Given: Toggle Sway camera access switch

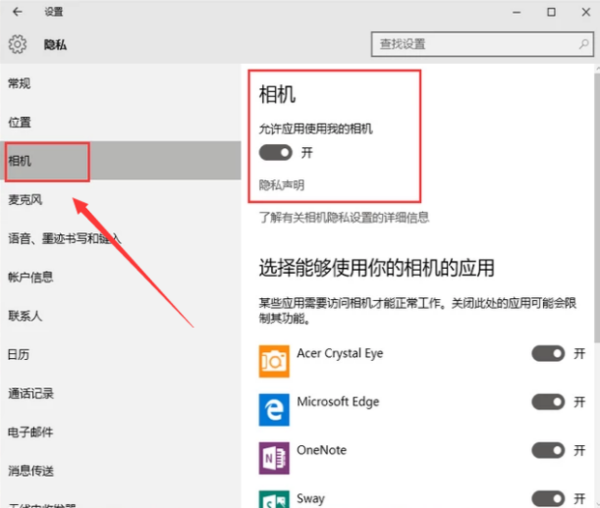Looking at the screenshot, I should pos(549,498).
